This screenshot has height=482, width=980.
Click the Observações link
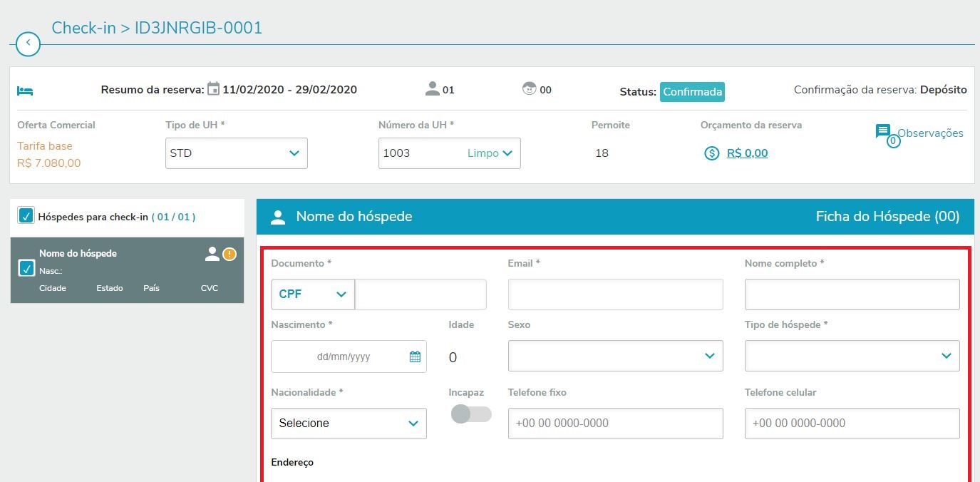[x=930, y=133]
